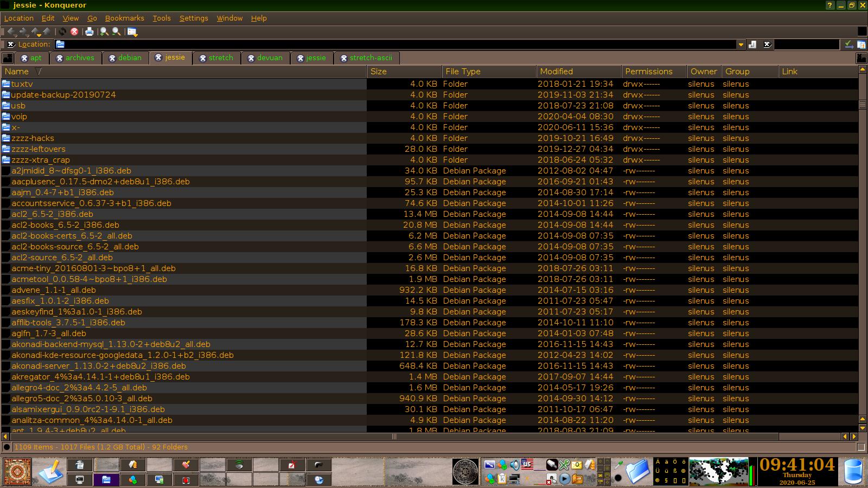Switch to the apt tab

click(36, 58)
